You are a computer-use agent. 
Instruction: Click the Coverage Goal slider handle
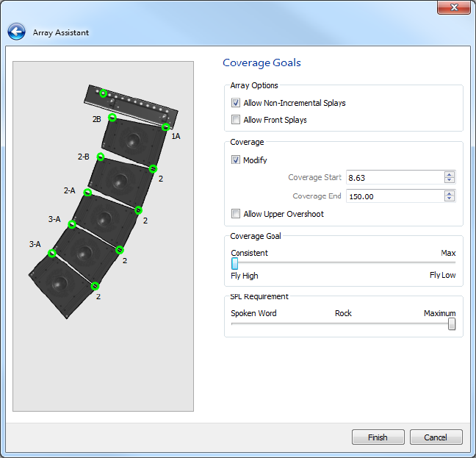(234, 263)
